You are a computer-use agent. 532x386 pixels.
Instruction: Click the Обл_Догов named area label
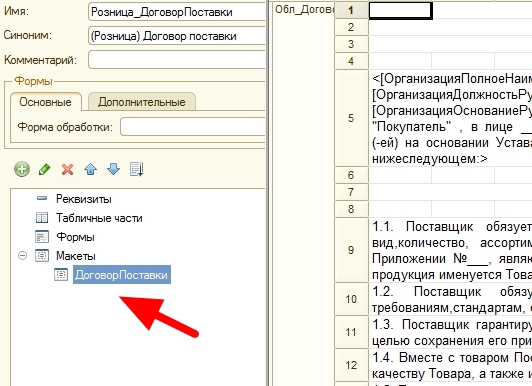click(x=304, y=9)
